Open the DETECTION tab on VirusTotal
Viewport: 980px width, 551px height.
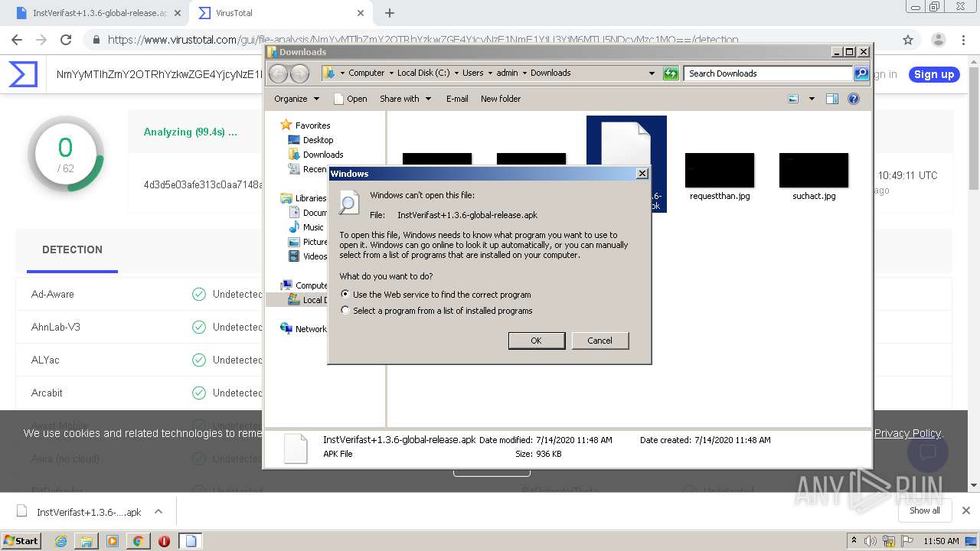tap(72, 249)
